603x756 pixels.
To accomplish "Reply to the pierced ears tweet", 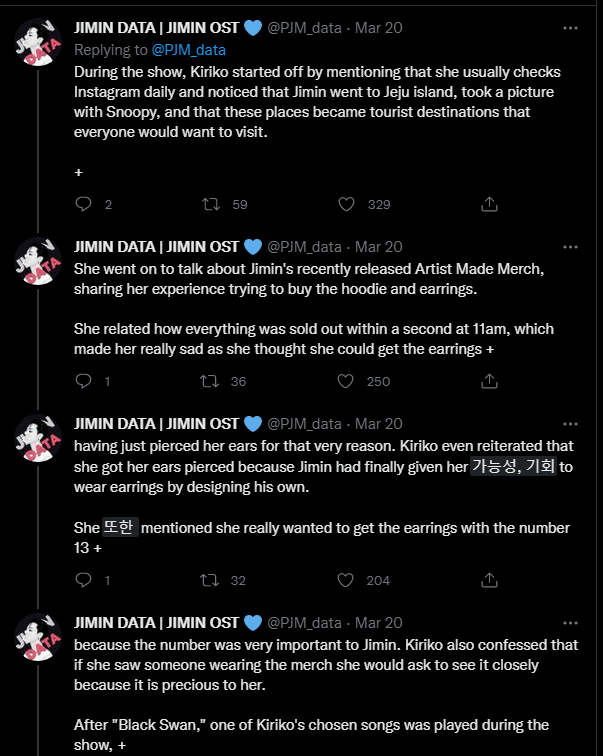I will (83, 580).
